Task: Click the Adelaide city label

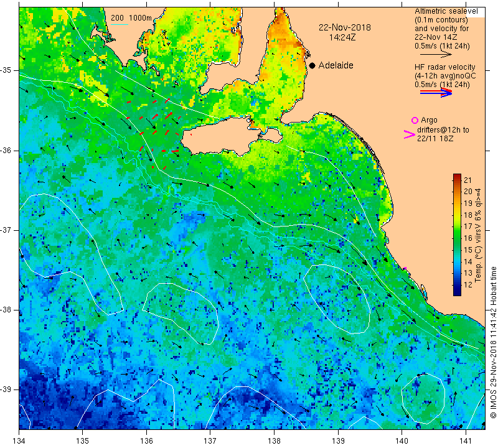Action: pos(336,65)
